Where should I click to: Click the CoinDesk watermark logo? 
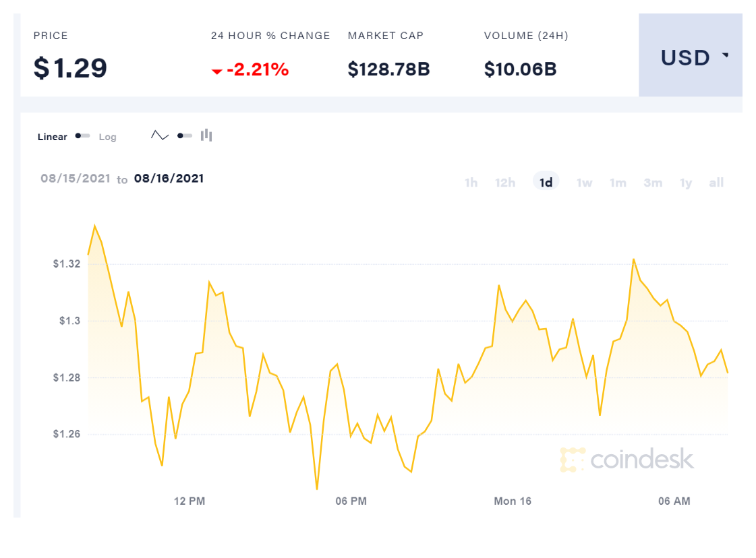[x=627, y=460]
